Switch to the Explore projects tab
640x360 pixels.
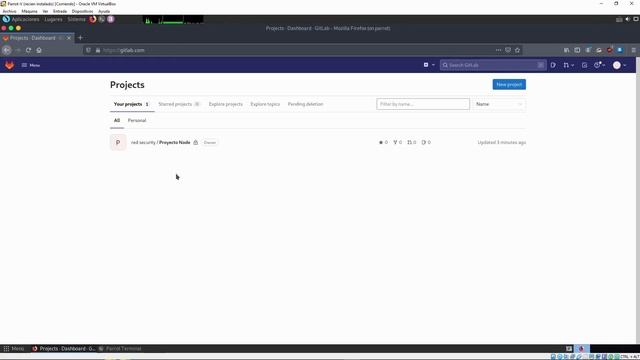(x=226, y=104)
